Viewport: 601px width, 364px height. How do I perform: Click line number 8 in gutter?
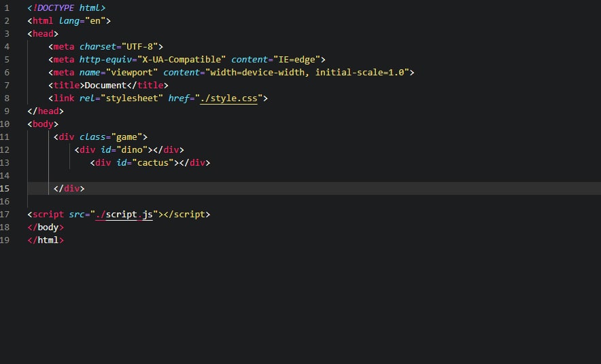click(x=7, y=98)
